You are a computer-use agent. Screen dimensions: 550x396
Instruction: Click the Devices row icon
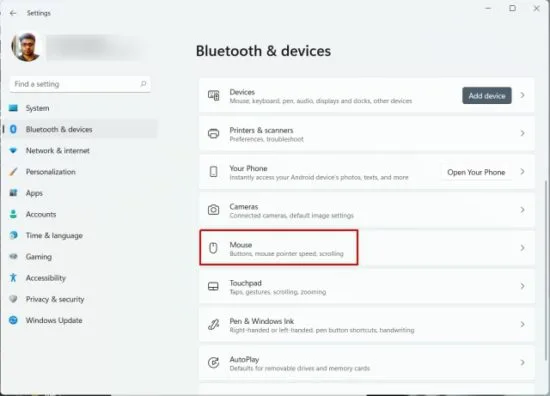214,95
